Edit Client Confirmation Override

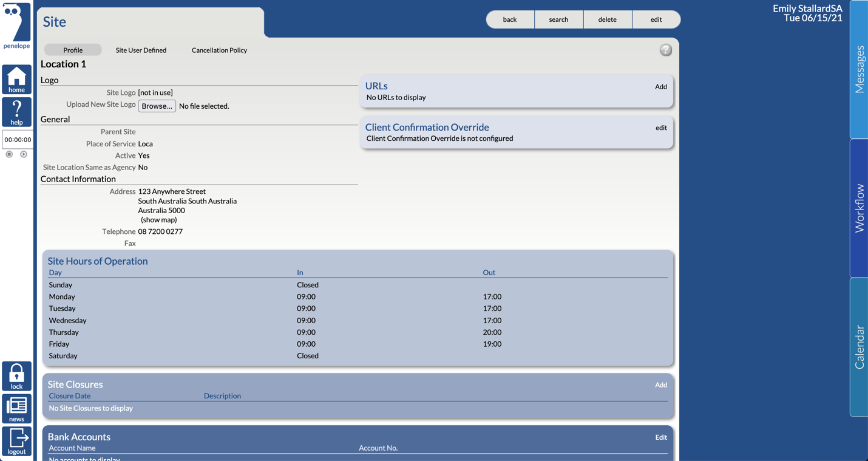[x=661, y=128]
